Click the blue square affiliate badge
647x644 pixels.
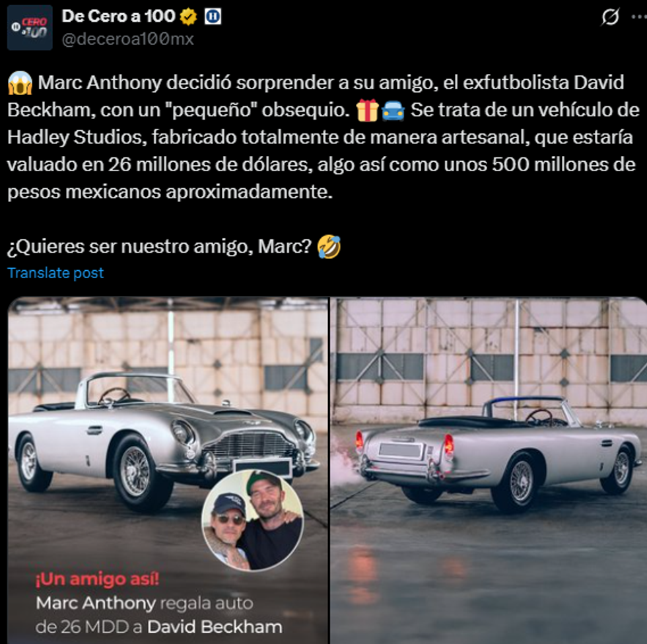[x=213, y=17]
